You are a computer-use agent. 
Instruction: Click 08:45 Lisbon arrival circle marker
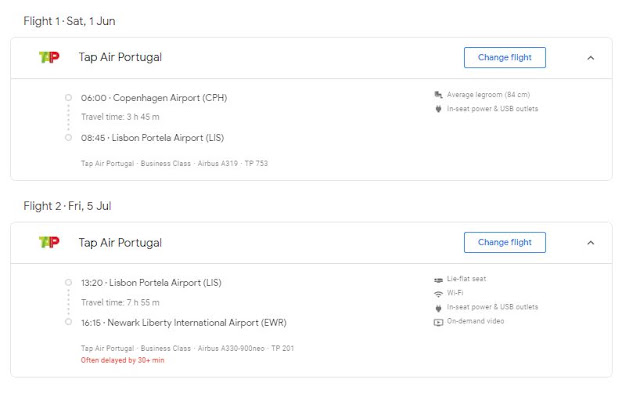(68, 138)
